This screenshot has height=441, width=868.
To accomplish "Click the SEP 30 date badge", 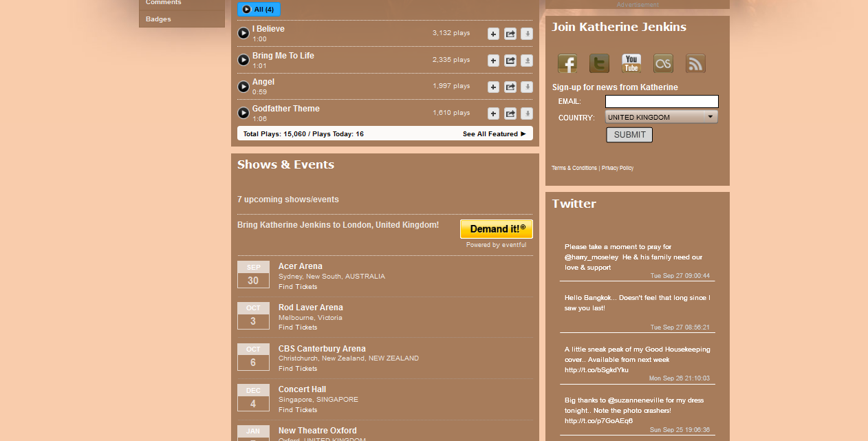I will pyautogui.click(x=253, y=275).
